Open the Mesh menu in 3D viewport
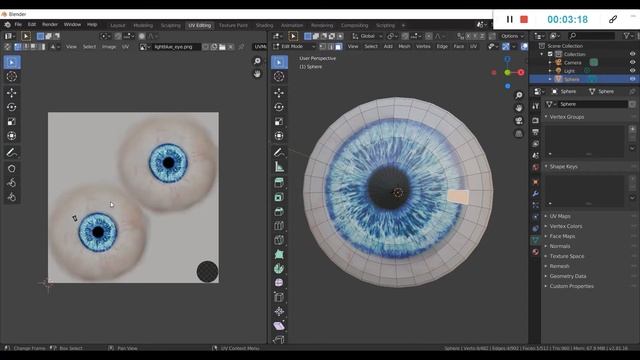The height and width of the screenshot is (360, 640). click(x=404, y=47)
